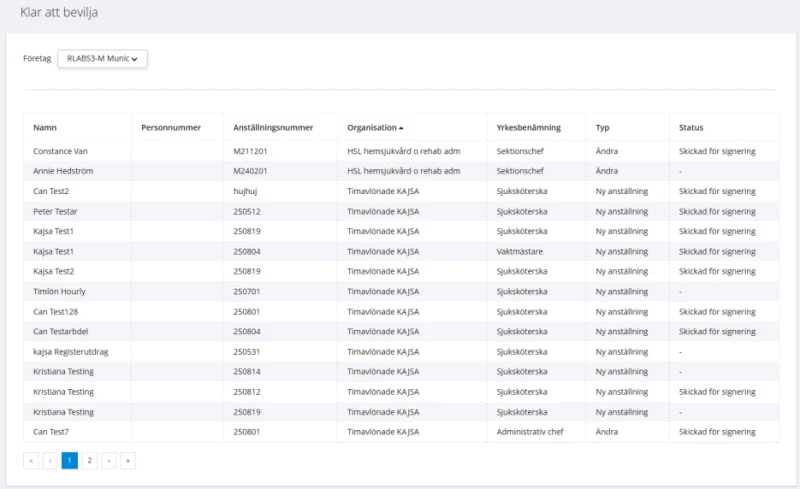Image resolution: width=800 pixels, height=489 pixels.
Task: Select the Timlön Hourly row
Action: pyautogui.click(x=59, y=291)
